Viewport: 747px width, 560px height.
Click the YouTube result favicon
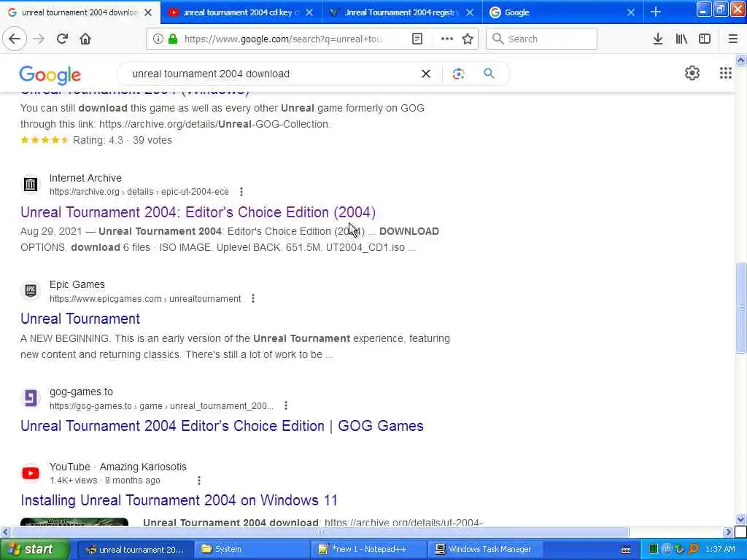click(x=31, y=473)
